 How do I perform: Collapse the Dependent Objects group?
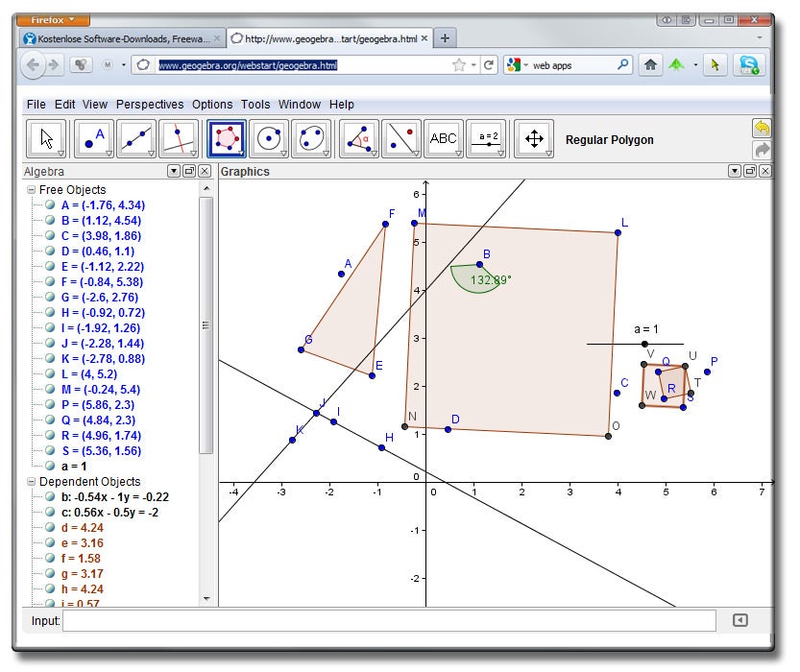point(31,482)
